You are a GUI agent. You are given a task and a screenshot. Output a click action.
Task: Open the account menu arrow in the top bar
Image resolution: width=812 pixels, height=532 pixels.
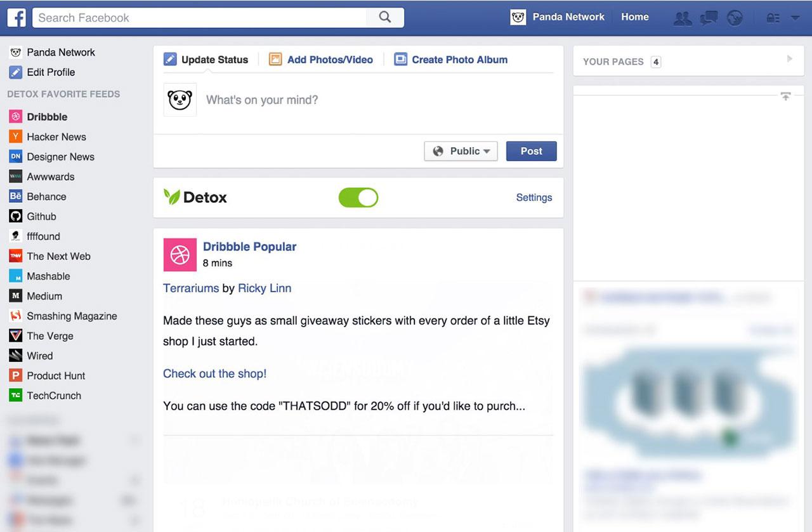(x=796, y=18)
